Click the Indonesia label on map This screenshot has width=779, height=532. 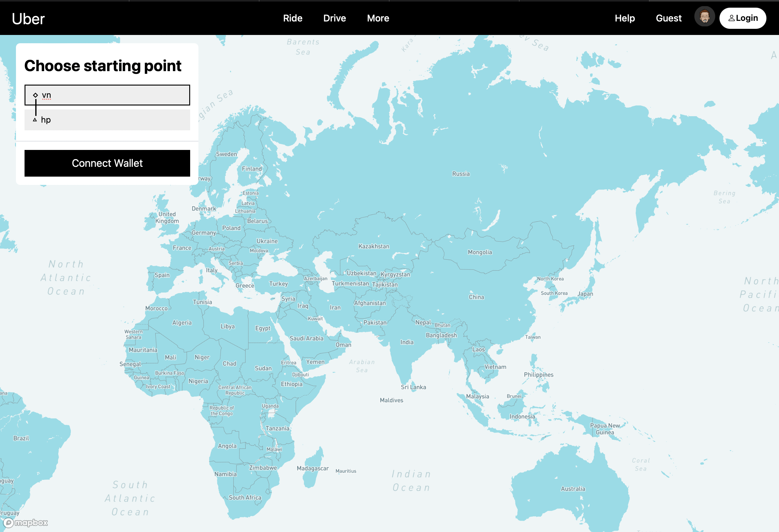click(x=522, y=417)
